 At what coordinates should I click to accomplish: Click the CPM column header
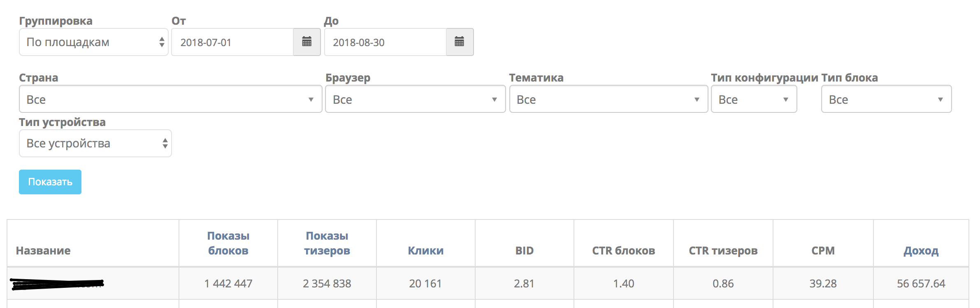(x=823, y=250)
